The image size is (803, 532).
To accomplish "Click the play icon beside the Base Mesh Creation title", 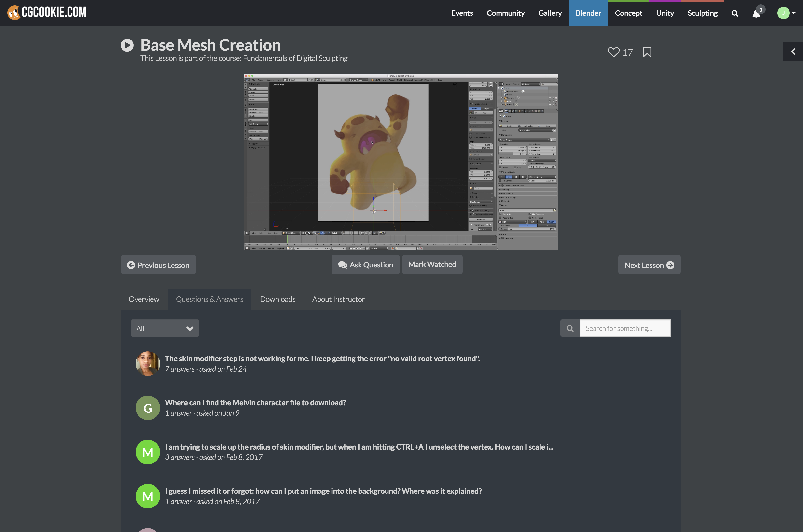I will tap(127, 45).
